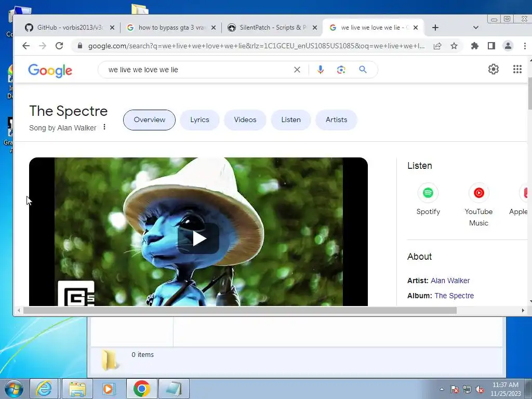Show hidden system tray icons

click(442, 389)
